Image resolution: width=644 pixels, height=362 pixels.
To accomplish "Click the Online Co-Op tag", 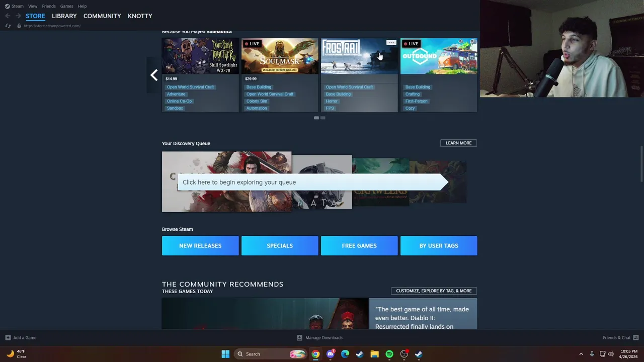I will tap(179, 101).
